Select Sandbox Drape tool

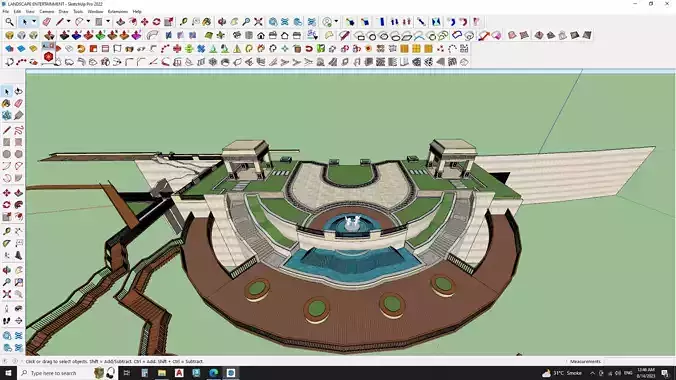(x=563, y=35)
